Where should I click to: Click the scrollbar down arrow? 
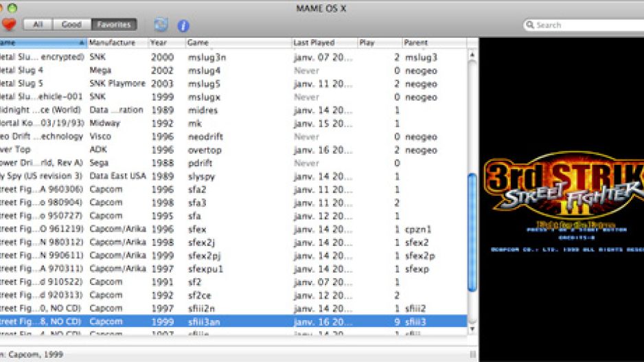point(472,330)
